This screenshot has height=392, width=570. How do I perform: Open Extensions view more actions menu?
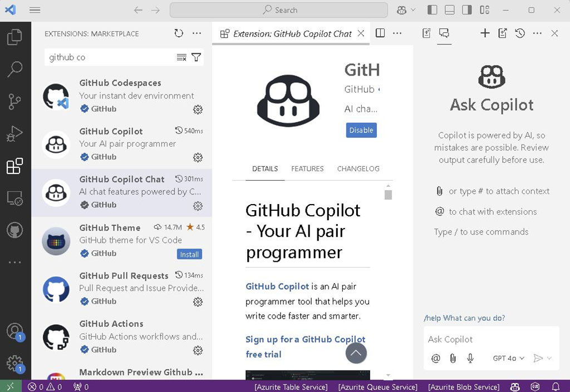[196, 33]
